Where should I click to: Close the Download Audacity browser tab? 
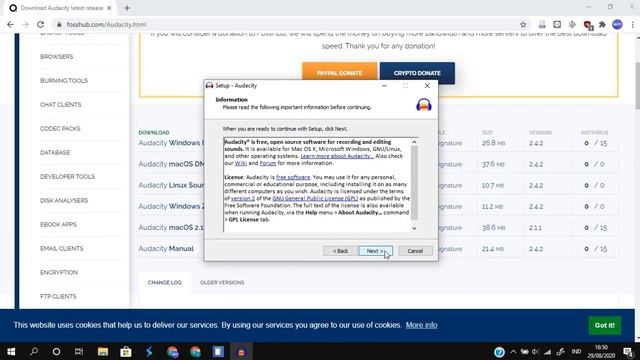pyautogui.click(x=109, y=8)
